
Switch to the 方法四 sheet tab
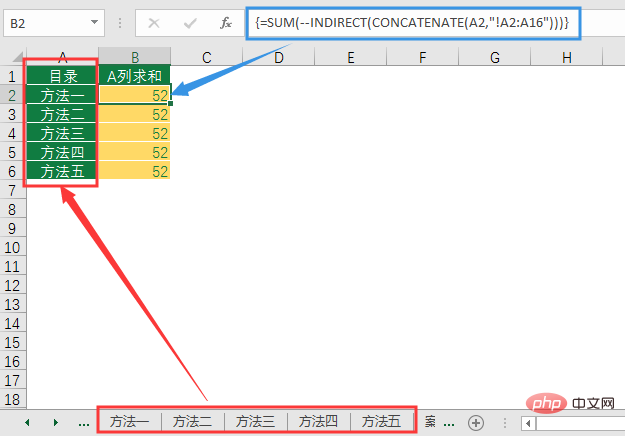click(318, 422)
